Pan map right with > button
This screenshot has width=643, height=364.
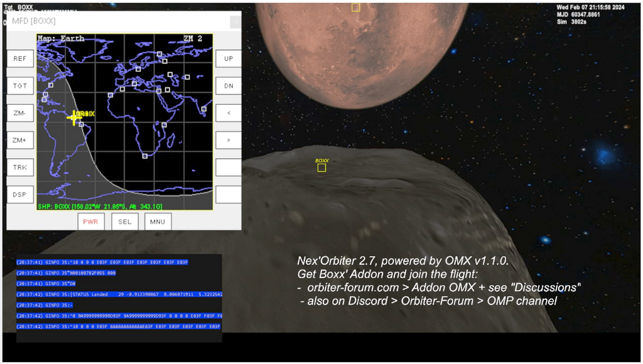coord(229,140)
